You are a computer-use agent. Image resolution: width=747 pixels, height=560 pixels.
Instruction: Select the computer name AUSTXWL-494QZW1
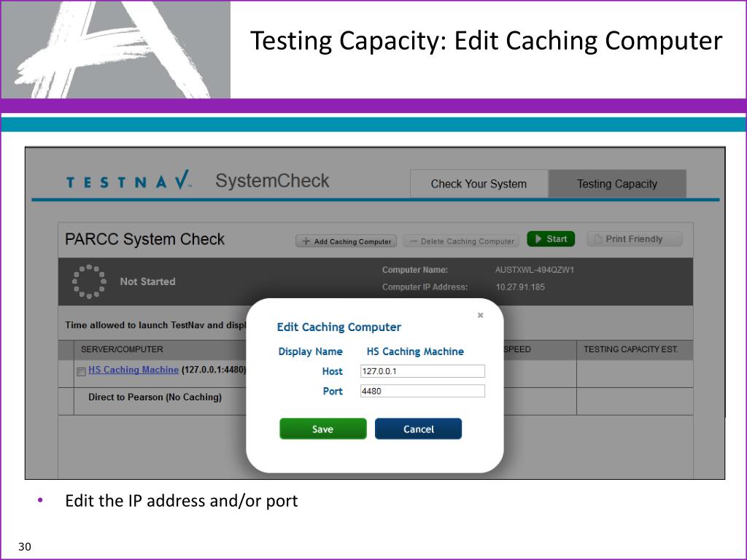[x=535, y=270]
